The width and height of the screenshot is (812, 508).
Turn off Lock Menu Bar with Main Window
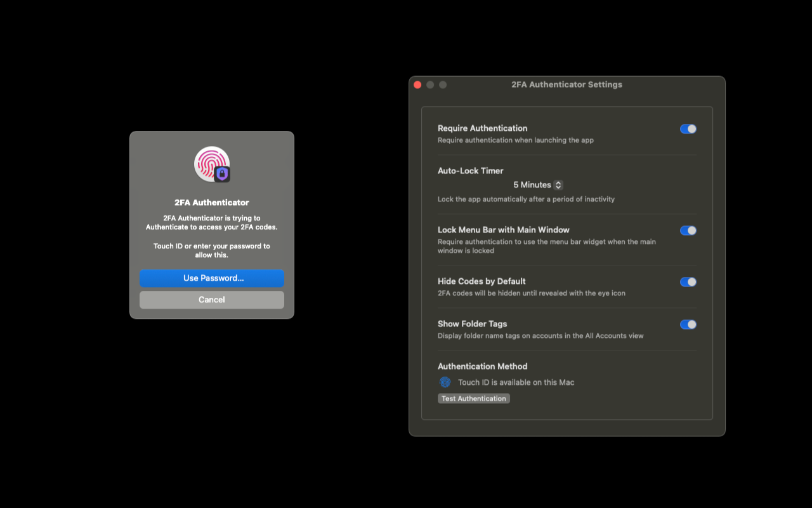pyautogui.click(x=688, y=230)
